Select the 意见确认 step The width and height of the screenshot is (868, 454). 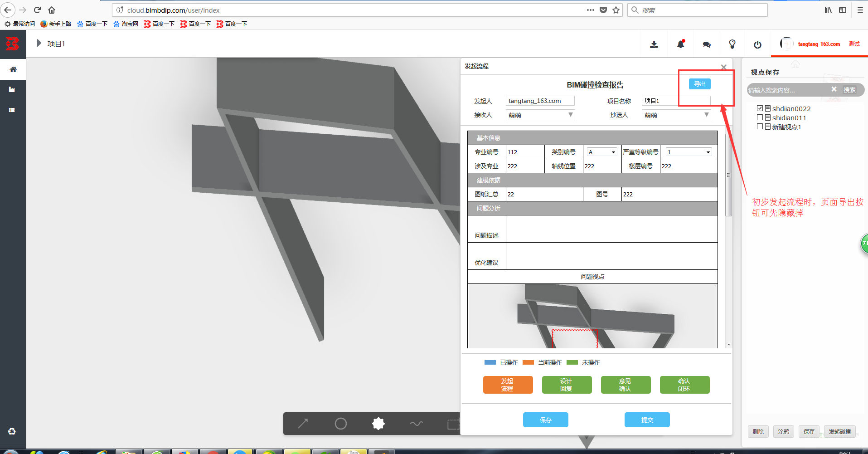[x=626, y=385]
